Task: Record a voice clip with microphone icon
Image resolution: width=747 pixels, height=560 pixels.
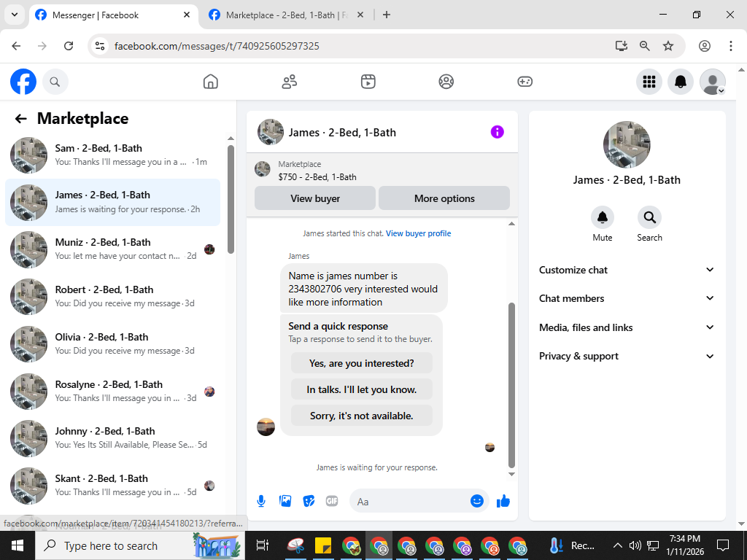Action: (261, 501)
